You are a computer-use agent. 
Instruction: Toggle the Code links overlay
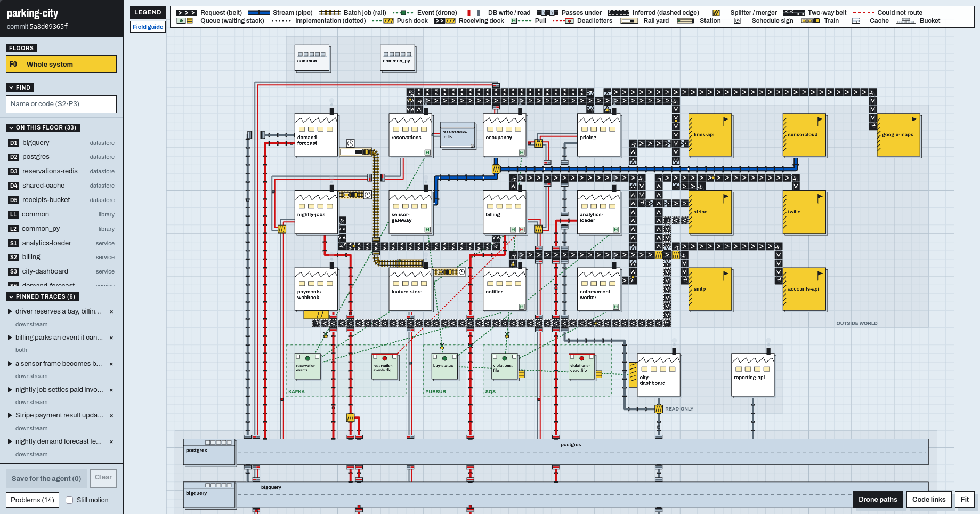[929, 500]
